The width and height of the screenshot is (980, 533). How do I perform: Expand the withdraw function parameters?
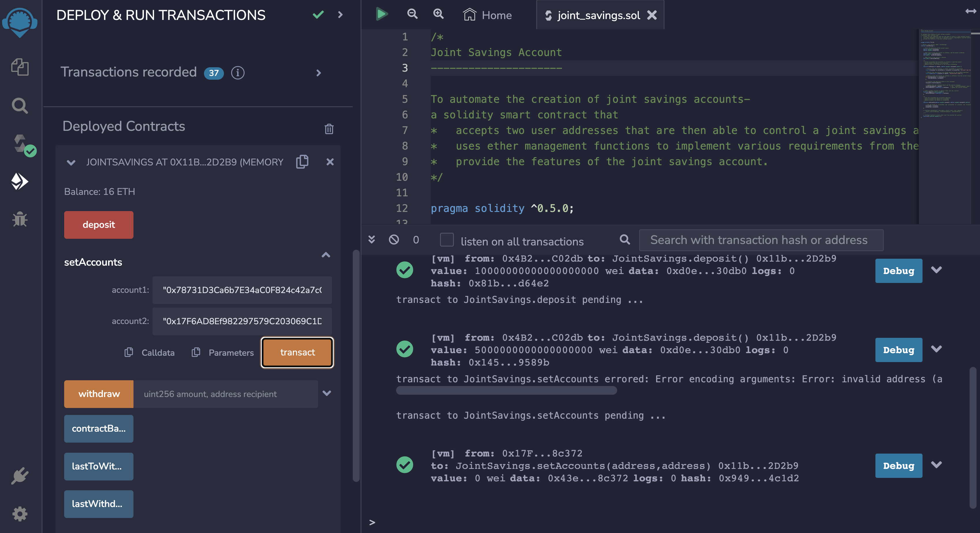pyautogui.click(x=327, y=393)
